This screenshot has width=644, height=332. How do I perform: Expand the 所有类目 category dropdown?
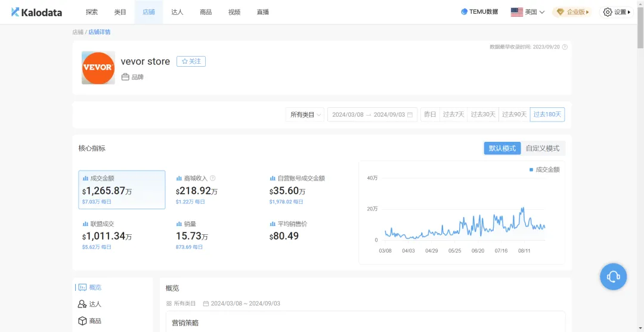(305, 114)
